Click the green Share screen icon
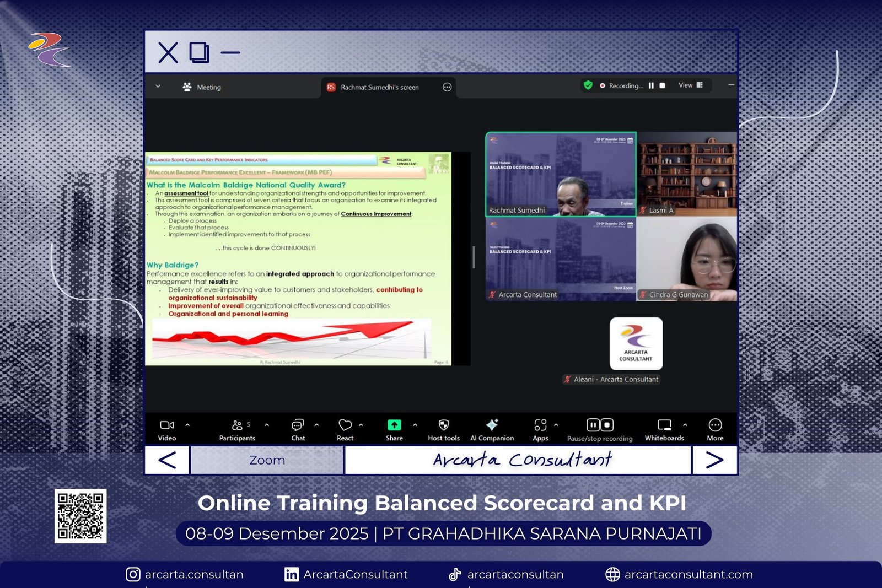Screen dimensions: 882x588 click(394, 425)
